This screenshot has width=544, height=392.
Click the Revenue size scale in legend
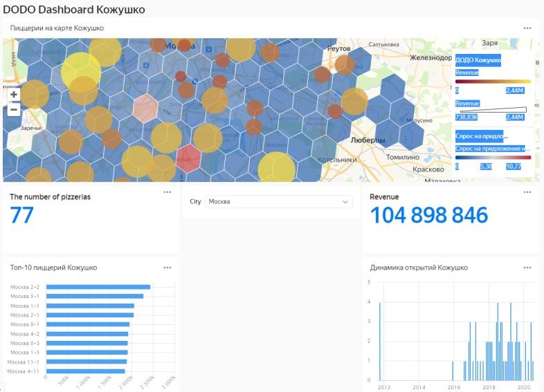tap(493, 110)
